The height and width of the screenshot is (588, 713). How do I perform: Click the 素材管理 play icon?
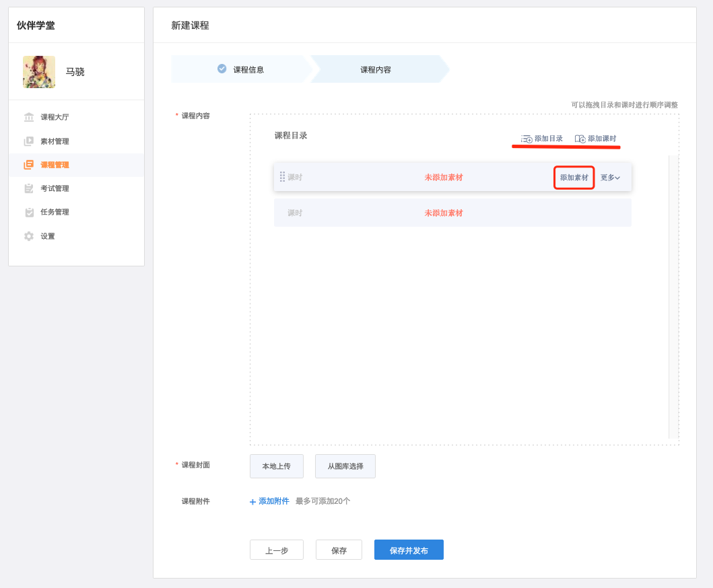pos(29,141)
